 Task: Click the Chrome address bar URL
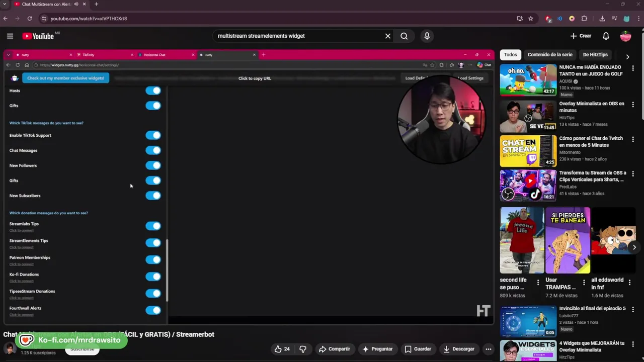click(89, 19)
